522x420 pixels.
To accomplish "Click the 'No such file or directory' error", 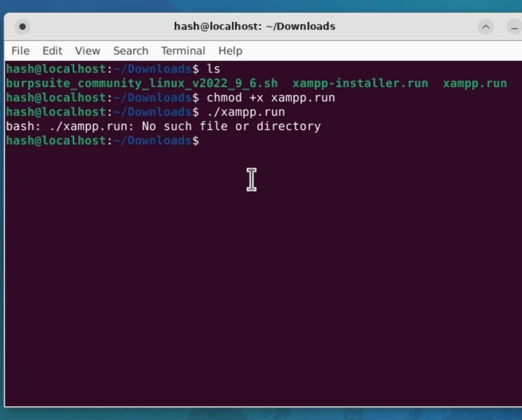I will point(231,126).
